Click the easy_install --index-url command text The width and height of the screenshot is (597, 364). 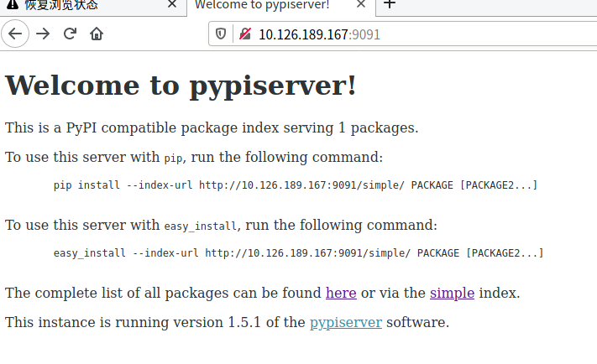click(299, 253)
